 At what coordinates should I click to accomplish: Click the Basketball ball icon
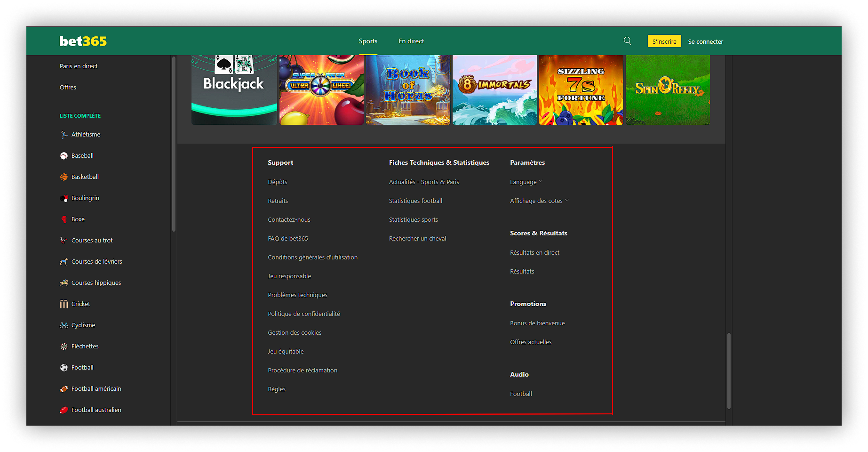point(64,177)
